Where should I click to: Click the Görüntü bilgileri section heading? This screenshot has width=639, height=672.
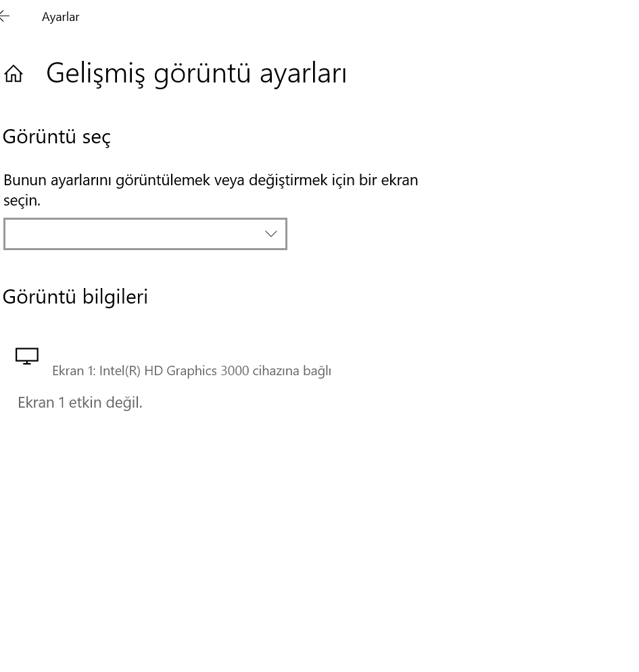tap(75, 297)
